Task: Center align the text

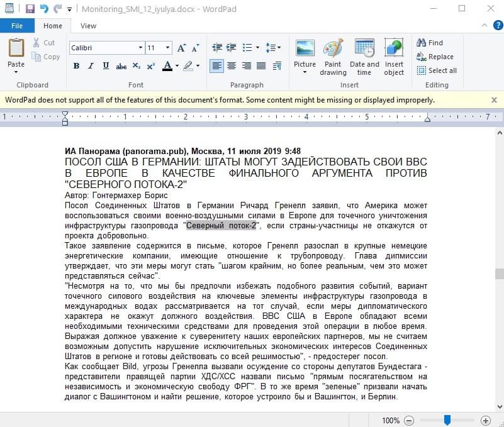Action: pyautogui.click(x=232, y=66)
